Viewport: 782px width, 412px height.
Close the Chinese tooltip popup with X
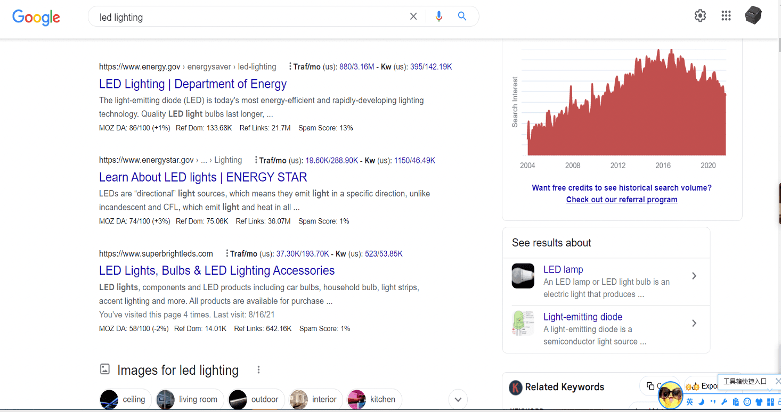pos(777,381)
